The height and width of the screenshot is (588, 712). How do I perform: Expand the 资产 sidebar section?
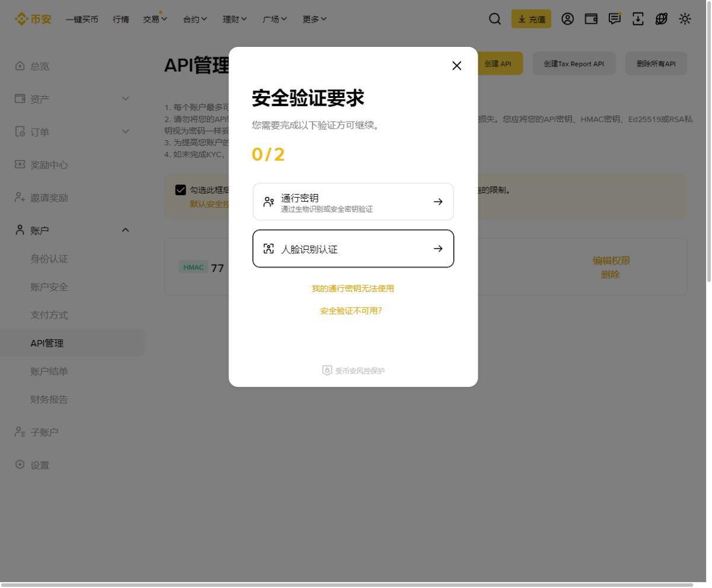coord(39,99)
